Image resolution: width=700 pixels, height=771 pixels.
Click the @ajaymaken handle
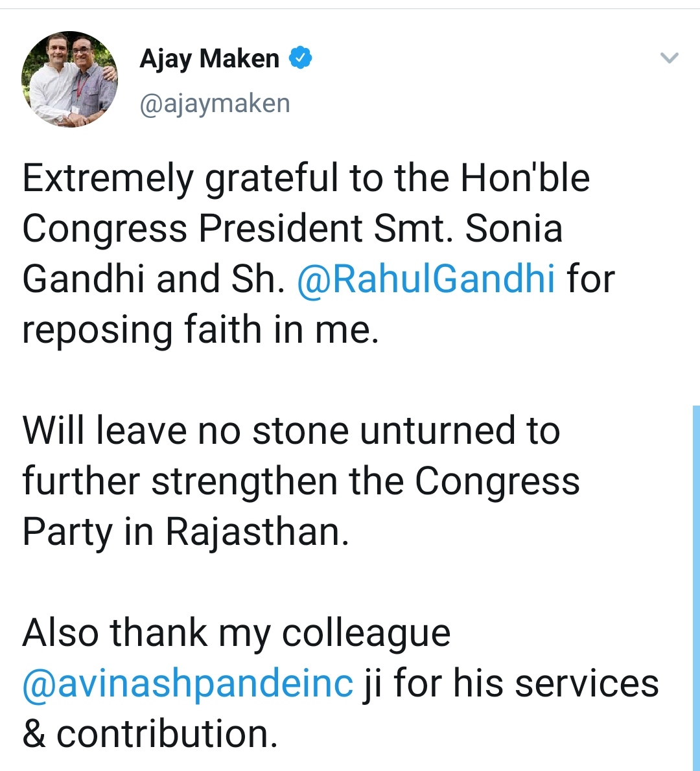[215, 104]
